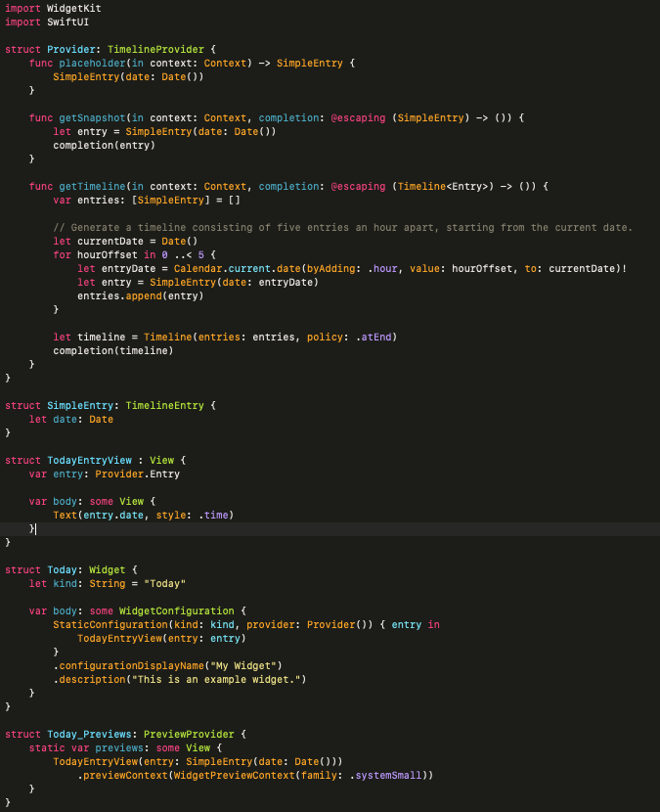Click the '.atEnd' policy value
The height and width of the screenshot is (812, 660).
(373, 338)
